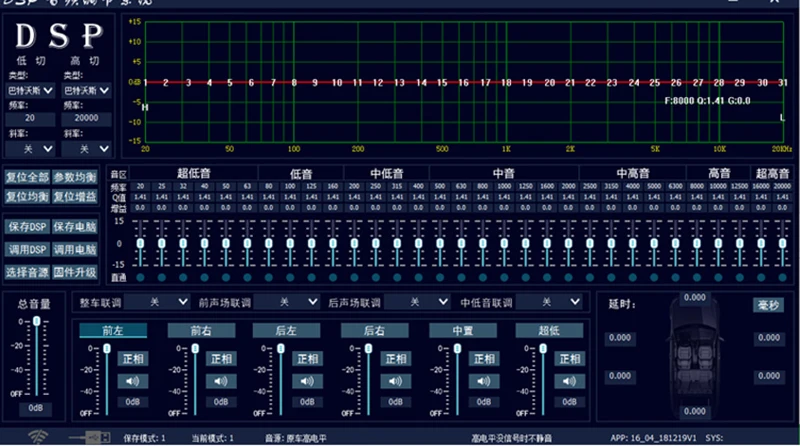Toggle 直通 bypass dot for 100 Hz band

(290, 278)
